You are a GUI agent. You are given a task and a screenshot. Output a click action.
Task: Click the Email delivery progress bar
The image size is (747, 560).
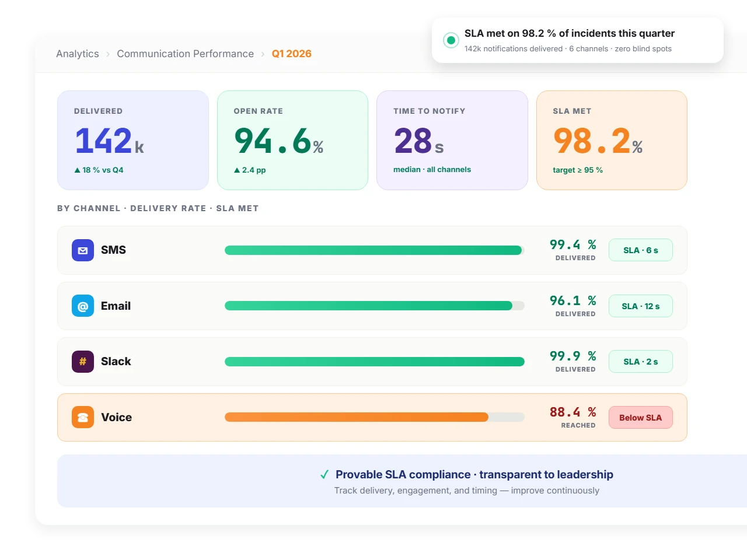(375, 306)
